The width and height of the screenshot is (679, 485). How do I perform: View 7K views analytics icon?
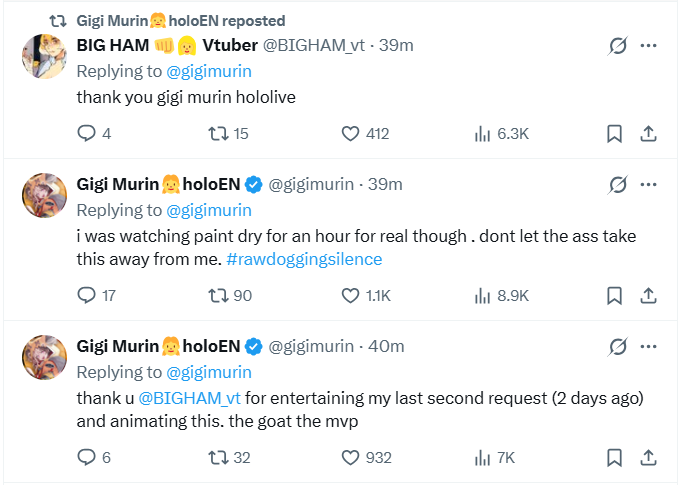(482, 458)
